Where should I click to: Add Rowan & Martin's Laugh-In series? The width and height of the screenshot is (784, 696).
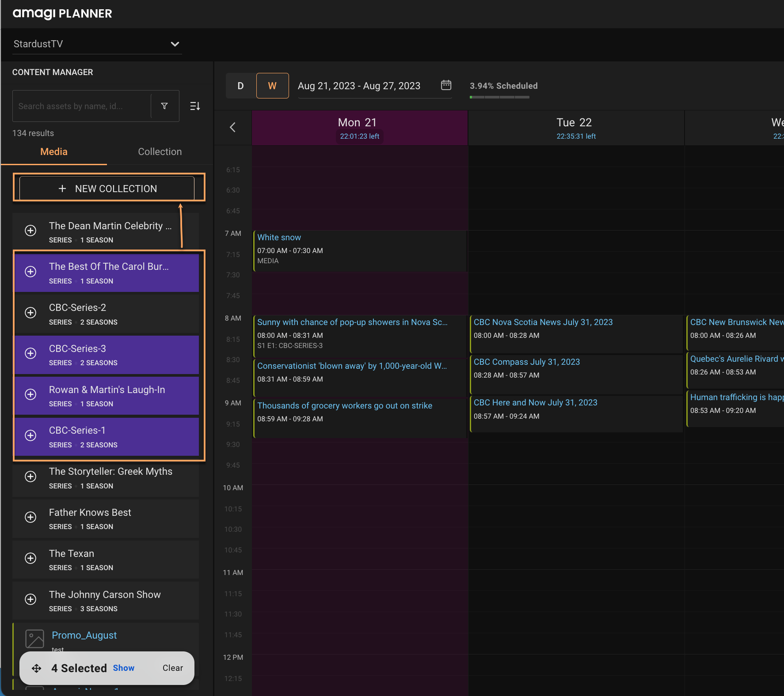[x=30, y=394]
